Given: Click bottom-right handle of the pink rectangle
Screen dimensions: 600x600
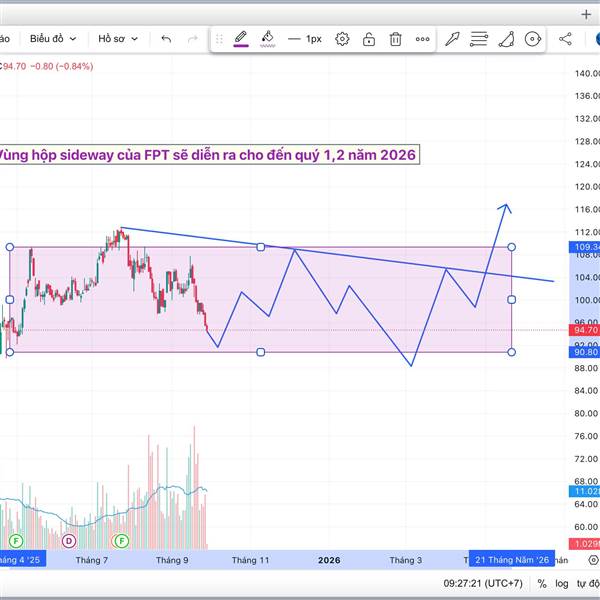Looking at the screenshot, I should tap(511, 352).
